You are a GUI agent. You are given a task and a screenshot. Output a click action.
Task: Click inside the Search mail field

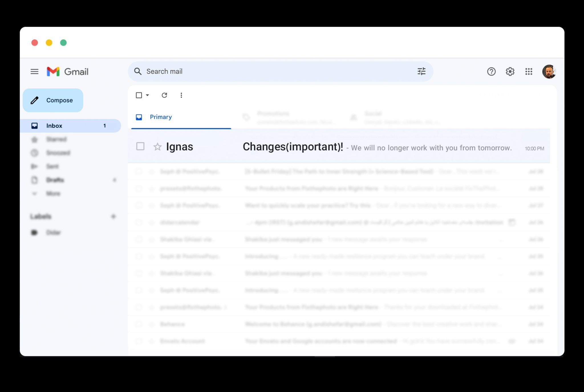pos(281,72)
